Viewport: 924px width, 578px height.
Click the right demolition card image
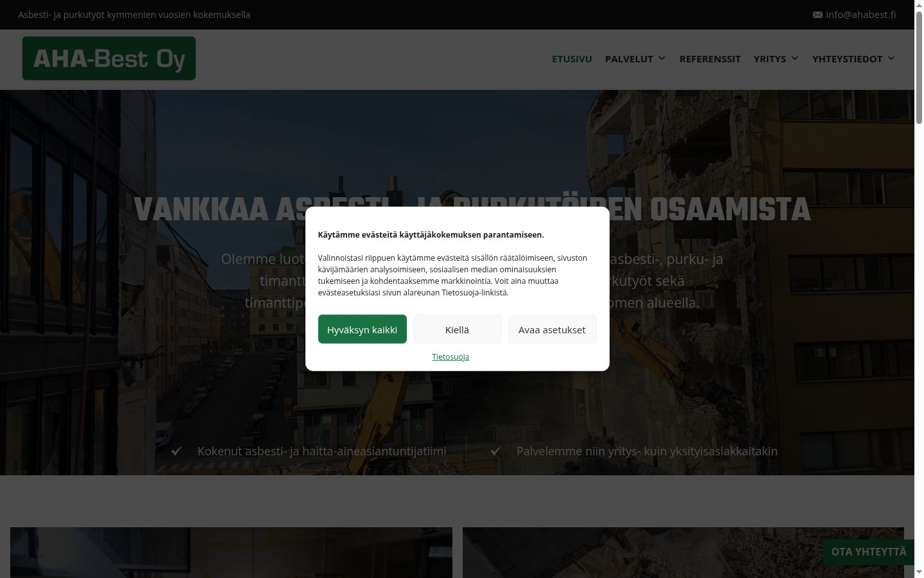[683, 552]
